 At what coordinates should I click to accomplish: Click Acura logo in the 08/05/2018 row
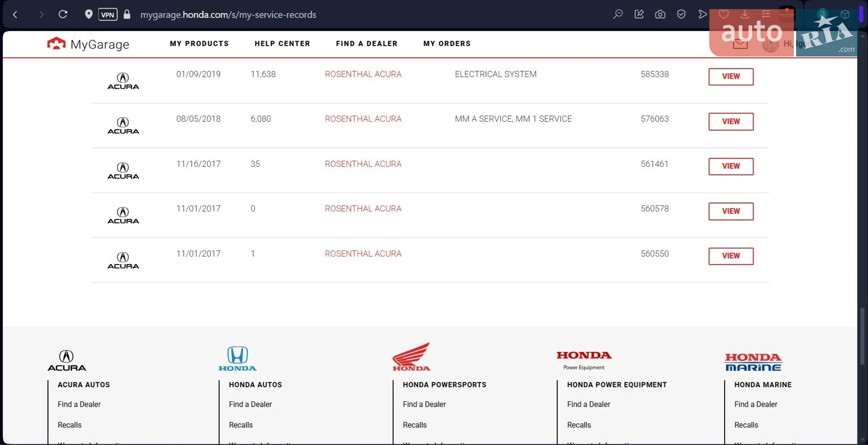click(x=123, y=126)
